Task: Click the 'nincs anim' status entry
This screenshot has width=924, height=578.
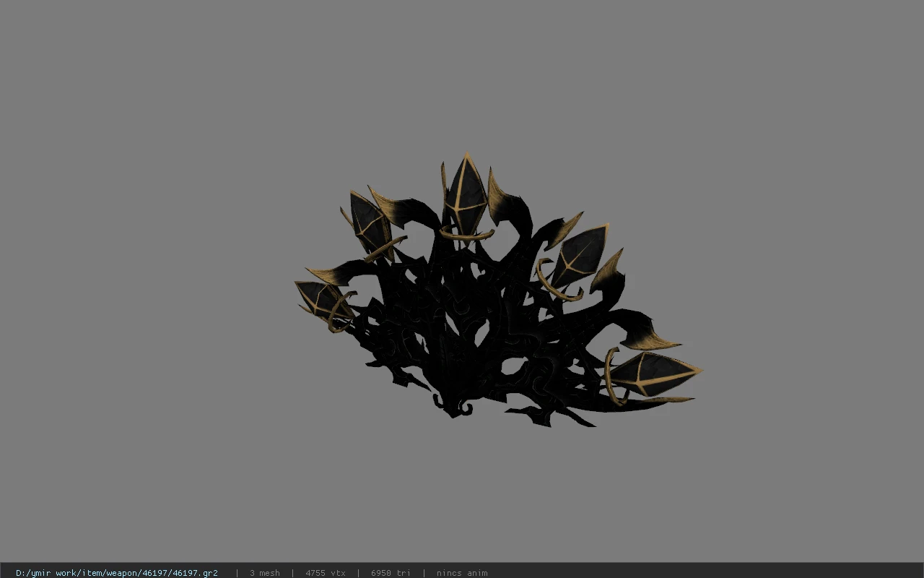Action: 462,573
